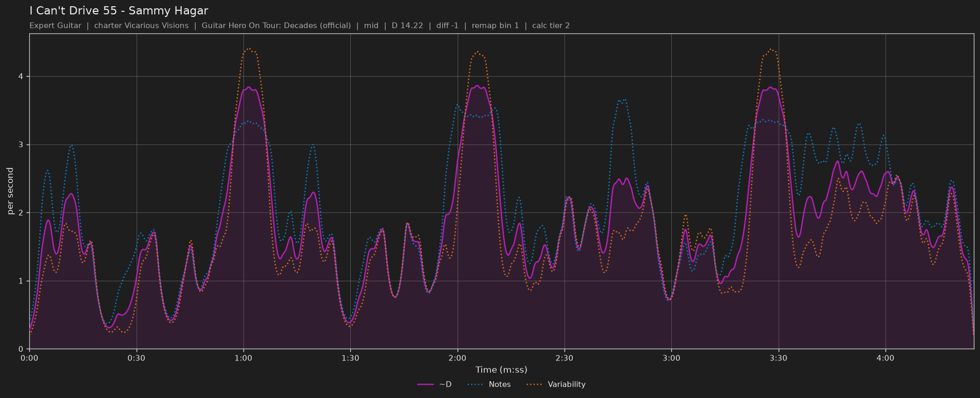Image resolution: width=980 pixels, height=398 pixels.
Task: Click 'Guitar Hero On Tour: Decades (official)' text
Action: 276,26
